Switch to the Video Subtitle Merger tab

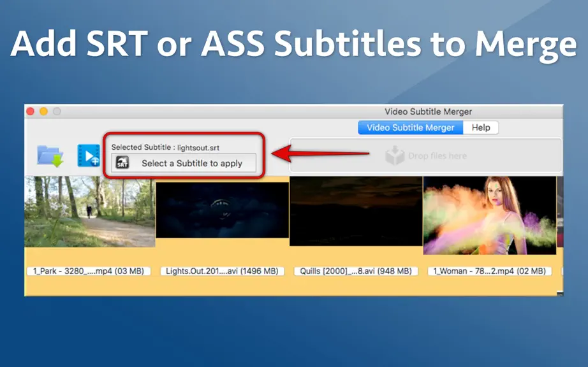pyautogui.click(x=410, y=127)
